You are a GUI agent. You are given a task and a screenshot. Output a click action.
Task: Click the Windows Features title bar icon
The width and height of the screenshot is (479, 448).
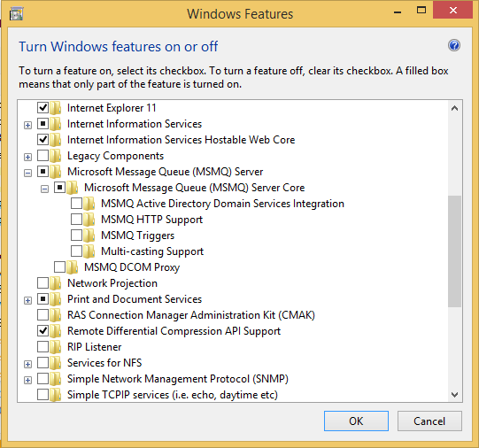(x=16, y=14)
